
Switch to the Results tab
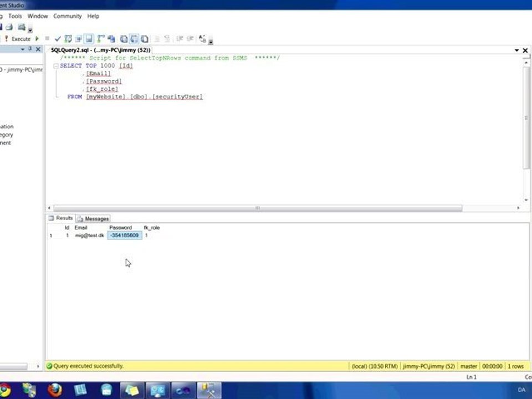click(61, 218)
